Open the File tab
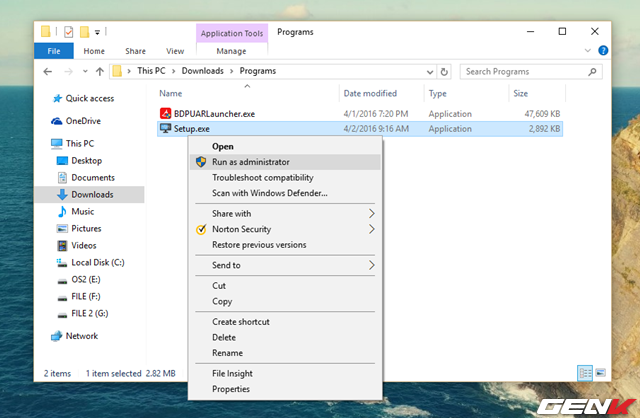Image resolution: width=640 pixels, height=418 pixels. [x=54, y=51]
